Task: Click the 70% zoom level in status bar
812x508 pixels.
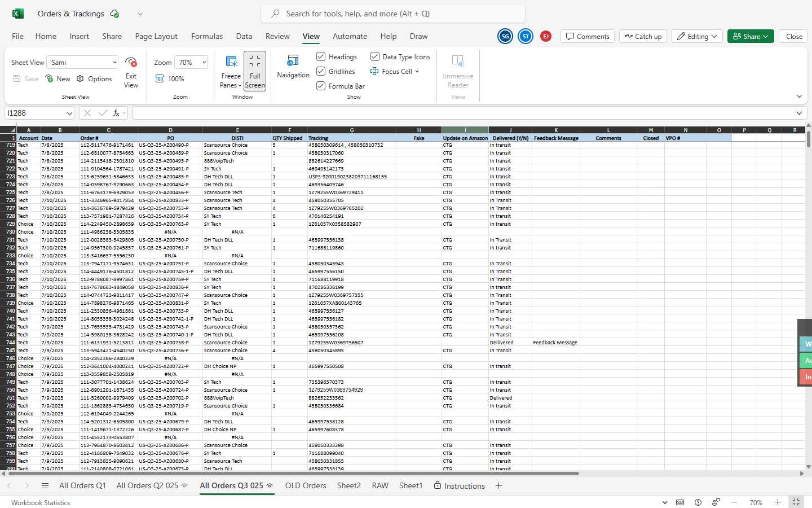Action: click(756, 502)
